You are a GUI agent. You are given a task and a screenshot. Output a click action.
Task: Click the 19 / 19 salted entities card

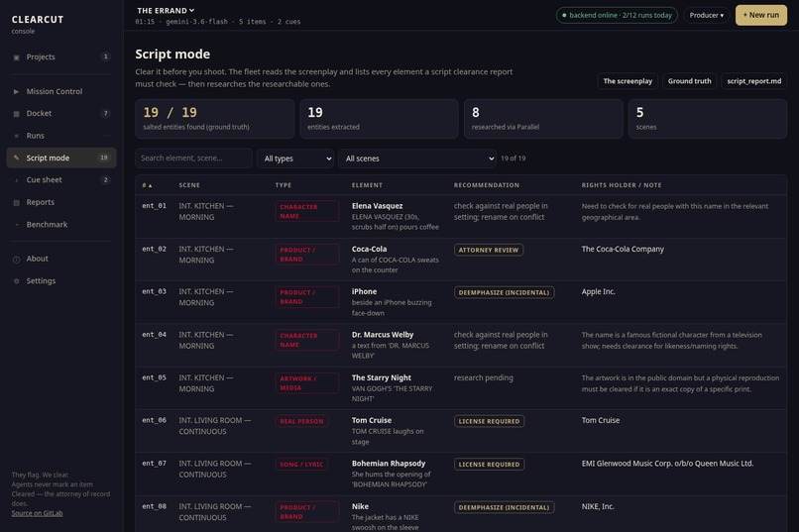214,119
